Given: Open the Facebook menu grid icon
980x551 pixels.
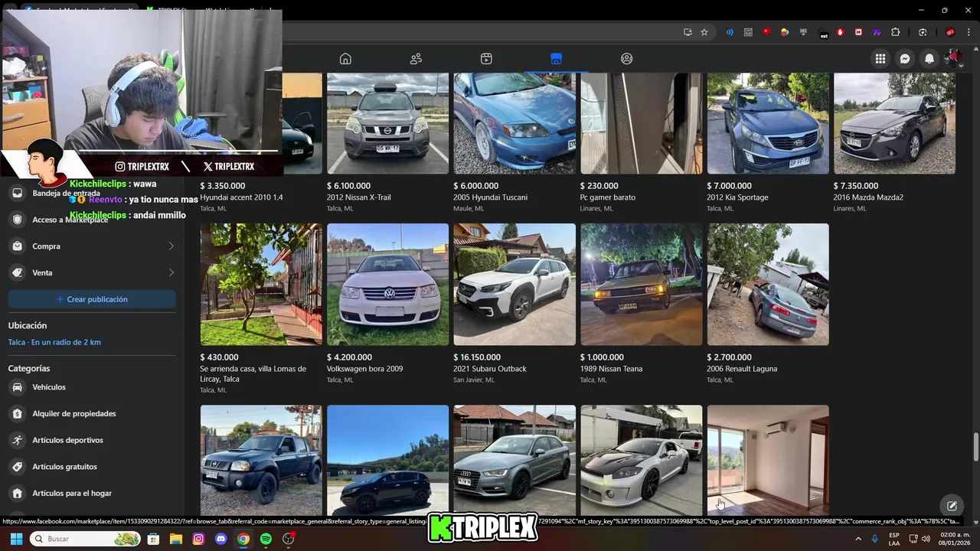Looking at the screenshot, I should click(880, 59).
